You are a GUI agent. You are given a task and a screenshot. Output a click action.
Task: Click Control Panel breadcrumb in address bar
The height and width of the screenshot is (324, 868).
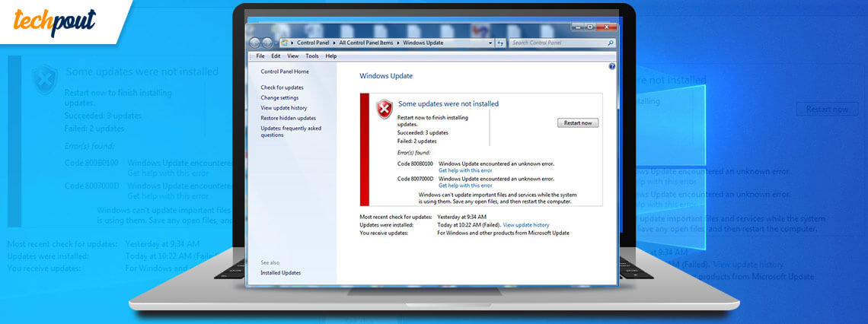coord(314,43)
